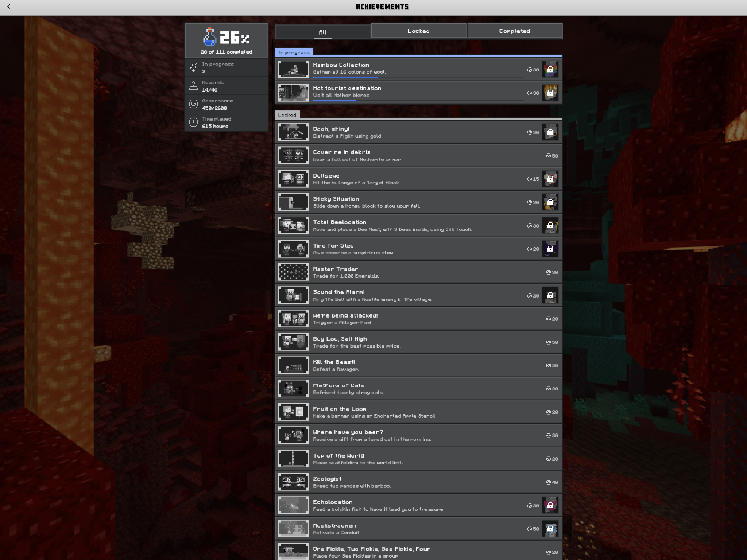Click the Moskstraumen locked reward icon
The height and width of the screenshot is (560, 747).
click(x=550, y=529)
